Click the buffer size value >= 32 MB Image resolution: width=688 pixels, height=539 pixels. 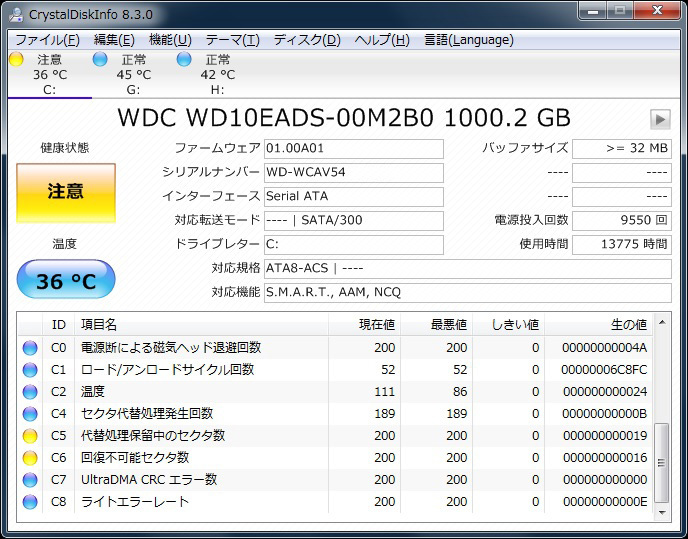622,149
